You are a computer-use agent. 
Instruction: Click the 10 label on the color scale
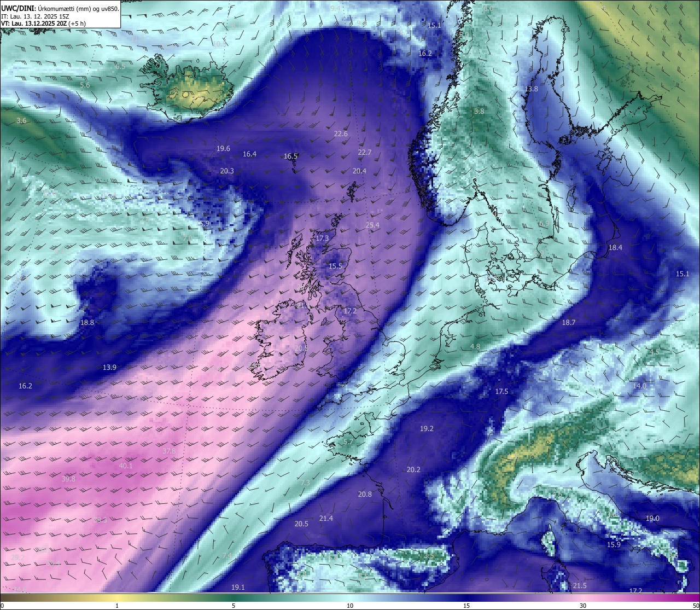tap(350, 605)
